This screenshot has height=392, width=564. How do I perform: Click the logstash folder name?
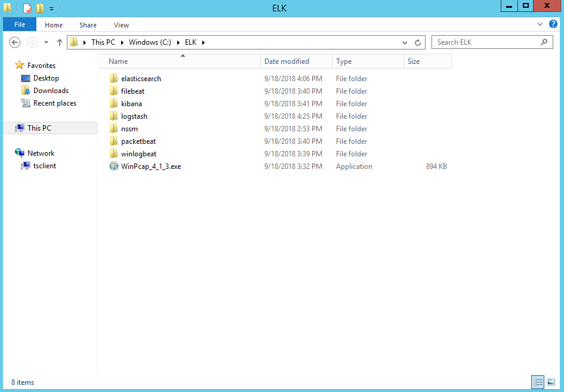point(134,116)
